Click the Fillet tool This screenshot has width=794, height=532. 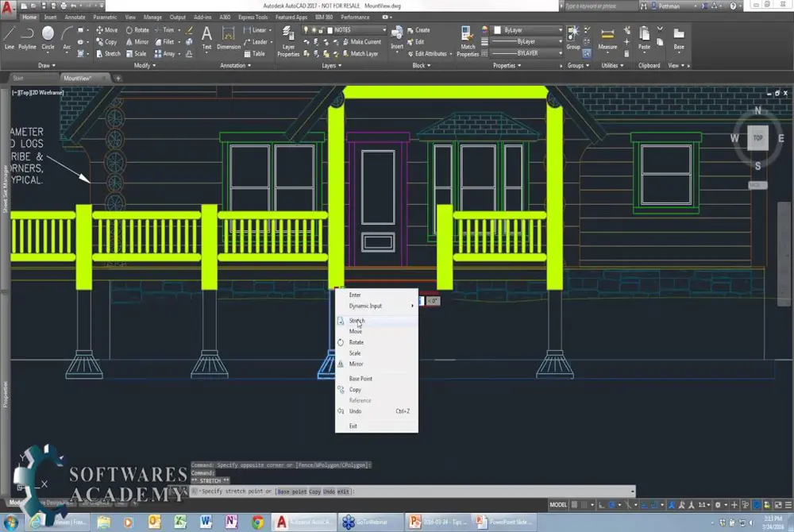(x=164, y=42)
